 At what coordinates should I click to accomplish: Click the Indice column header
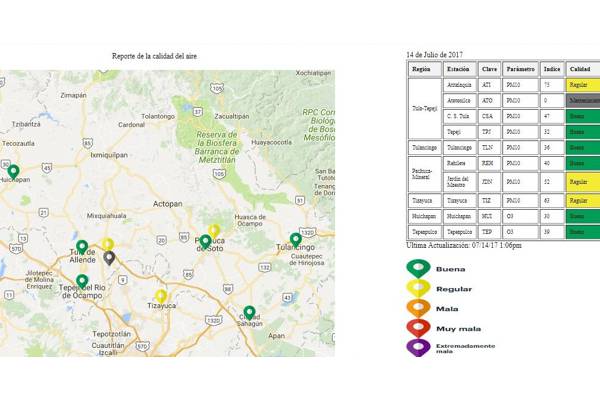(x=552, y=69)
